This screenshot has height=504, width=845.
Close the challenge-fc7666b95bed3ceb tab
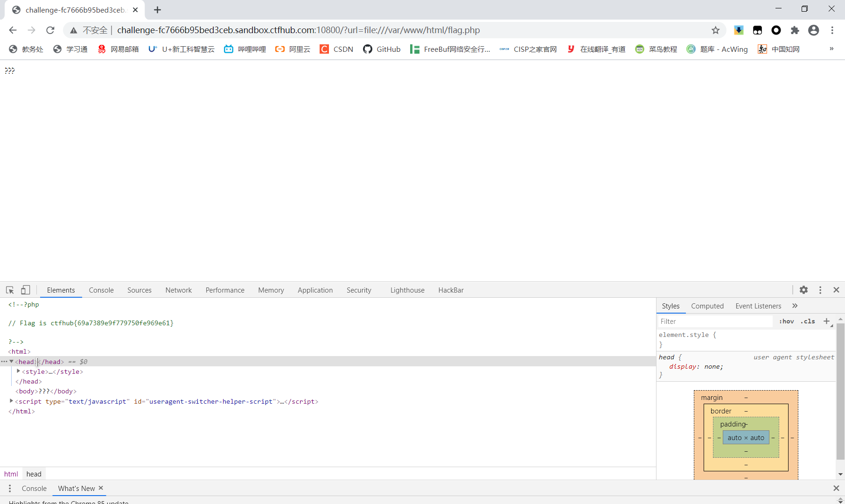click(x=135, y=10)
